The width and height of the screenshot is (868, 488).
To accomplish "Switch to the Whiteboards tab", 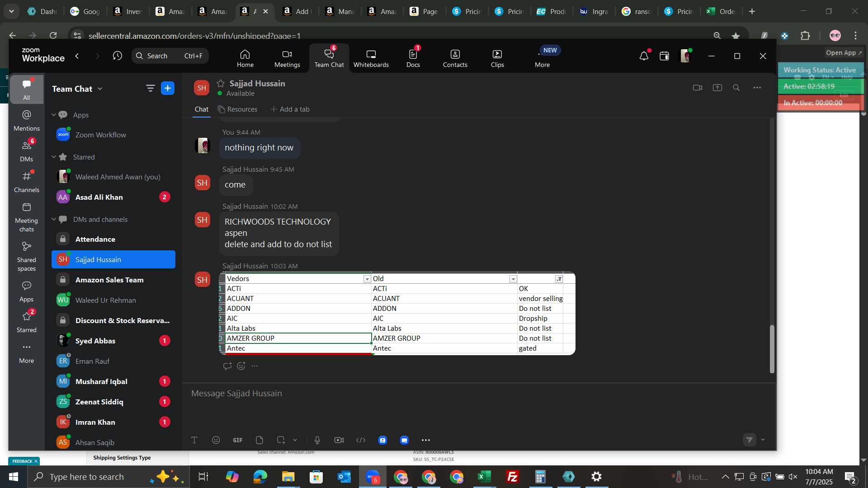I will pos(371,58).
